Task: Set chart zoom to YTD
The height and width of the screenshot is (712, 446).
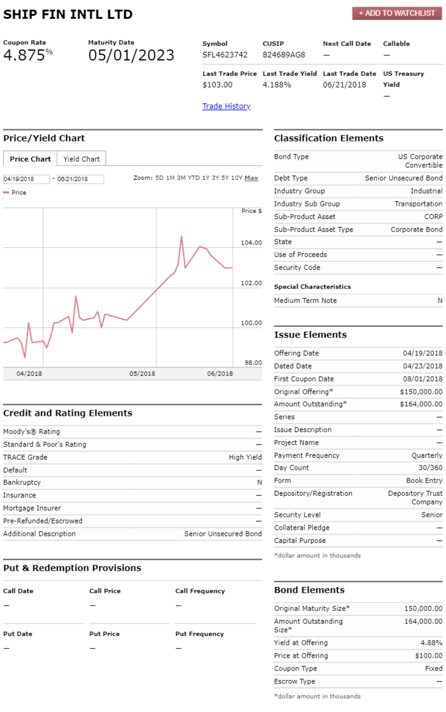Action: (x=193, y=178)
